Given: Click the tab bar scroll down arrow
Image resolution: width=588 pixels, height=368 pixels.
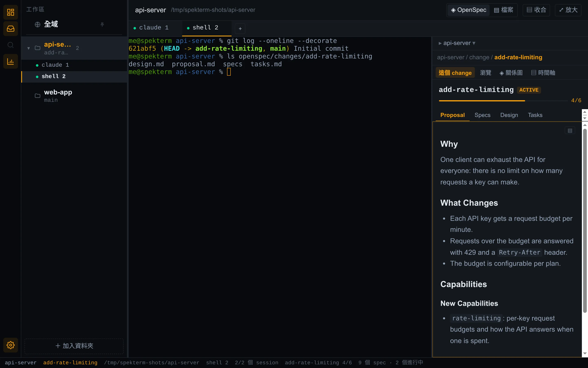Looking at the screenshot, I should pos(585,118).
